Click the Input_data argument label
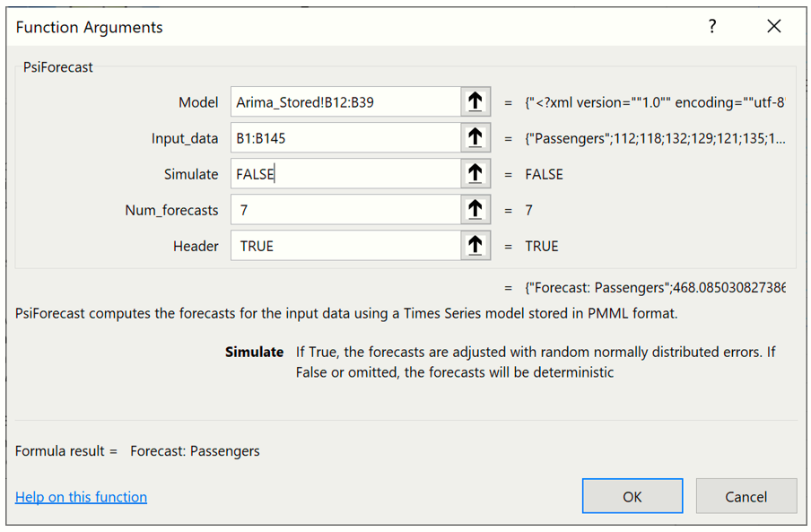 click(x=185, y=138)
